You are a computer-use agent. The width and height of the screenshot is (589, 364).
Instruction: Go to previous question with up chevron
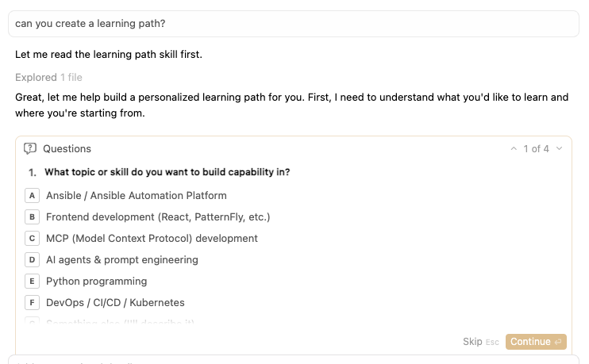[513, 148]
